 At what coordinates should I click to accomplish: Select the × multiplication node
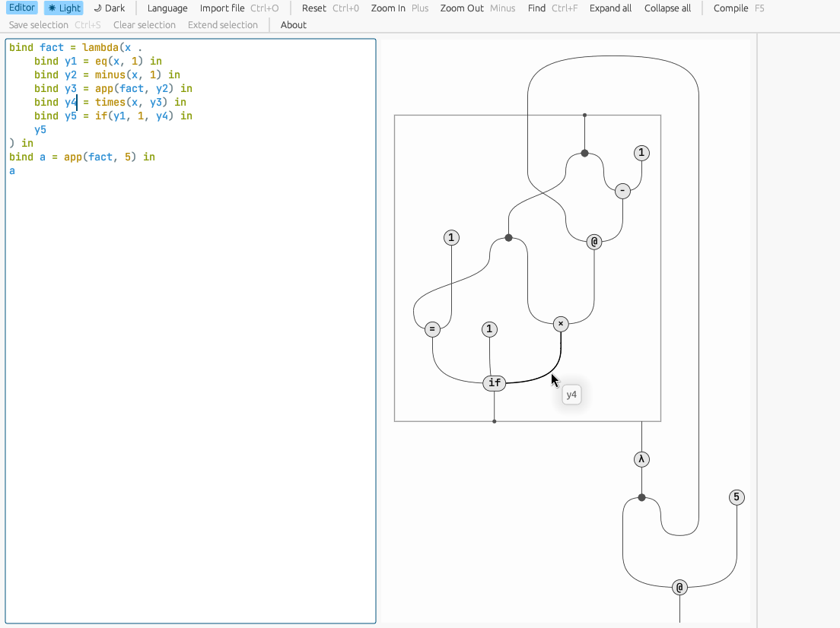point(561,323)
